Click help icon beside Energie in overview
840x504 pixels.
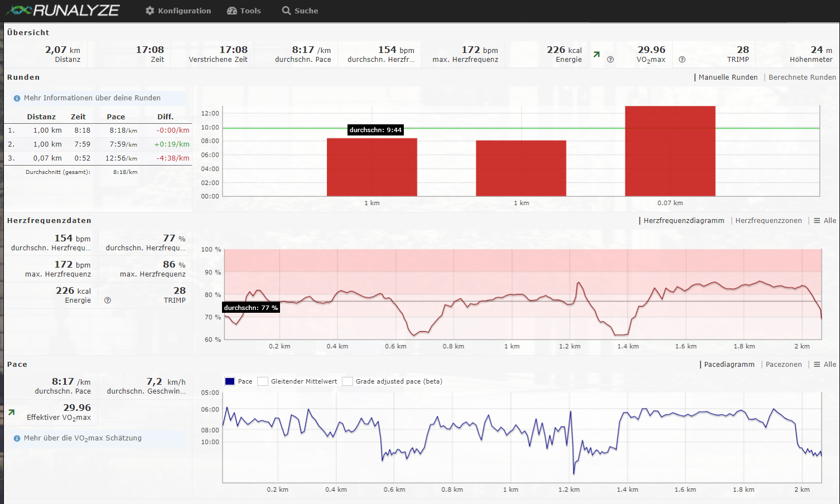(x=610, y=60)
